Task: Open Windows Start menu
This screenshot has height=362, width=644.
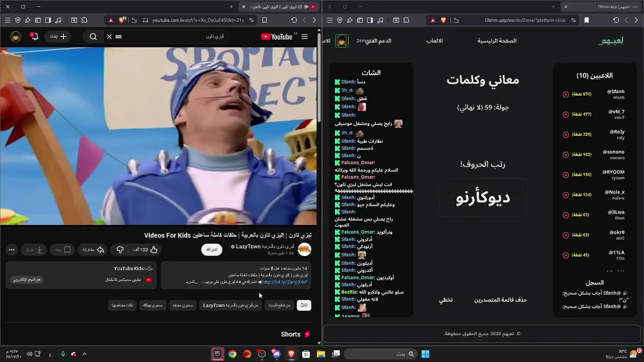Action: tap(425, 354)
